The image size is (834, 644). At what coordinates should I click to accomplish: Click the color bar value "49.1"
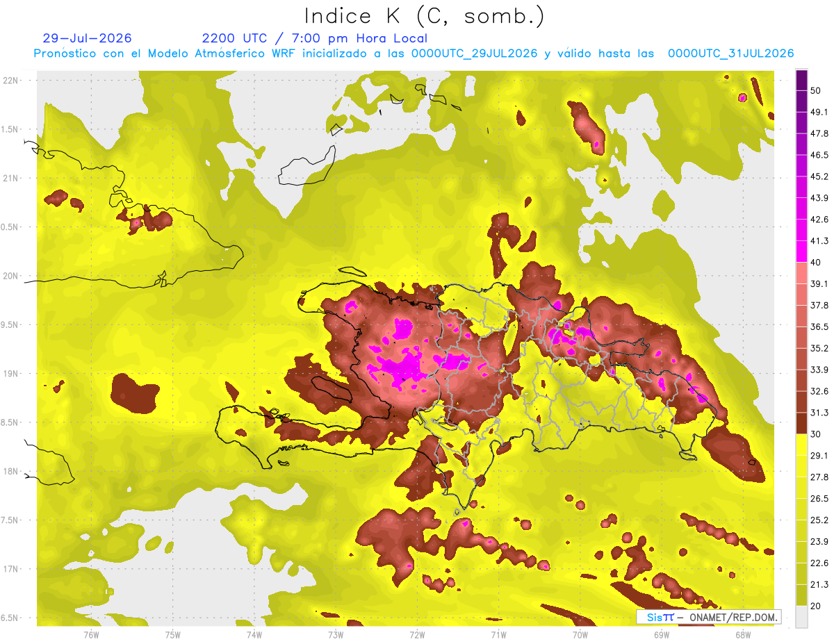[819, 112]
